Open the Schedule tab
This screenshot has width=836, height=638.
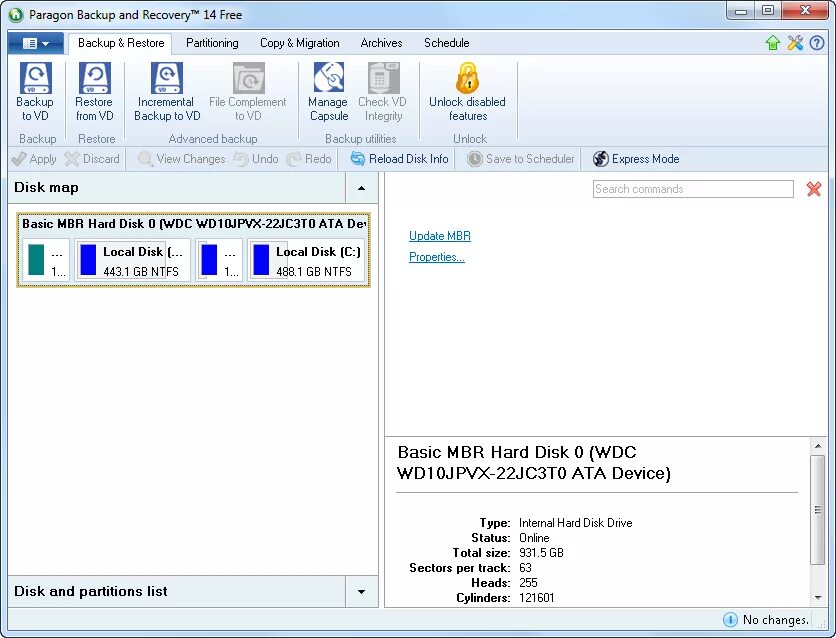pos(447,43)
